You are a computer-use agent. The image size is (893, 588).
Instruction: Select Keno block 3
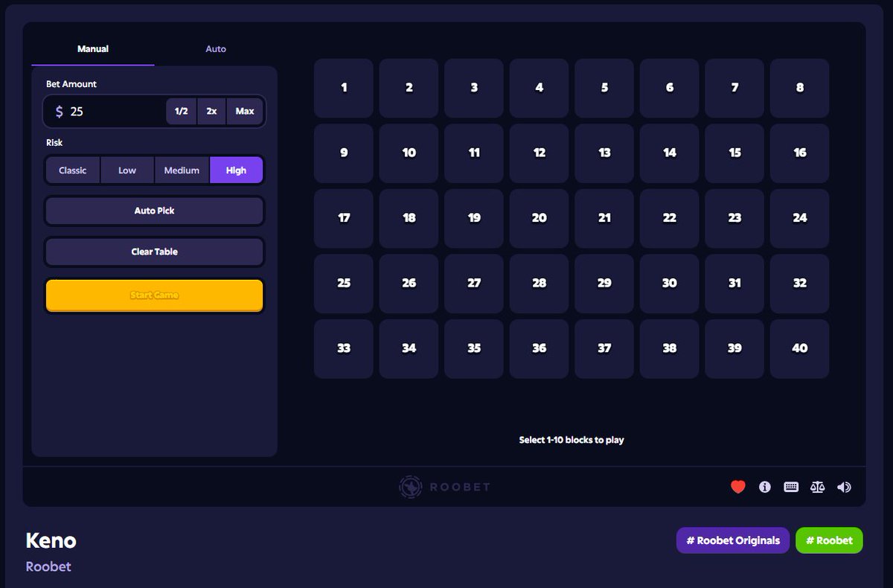point(474,88)
